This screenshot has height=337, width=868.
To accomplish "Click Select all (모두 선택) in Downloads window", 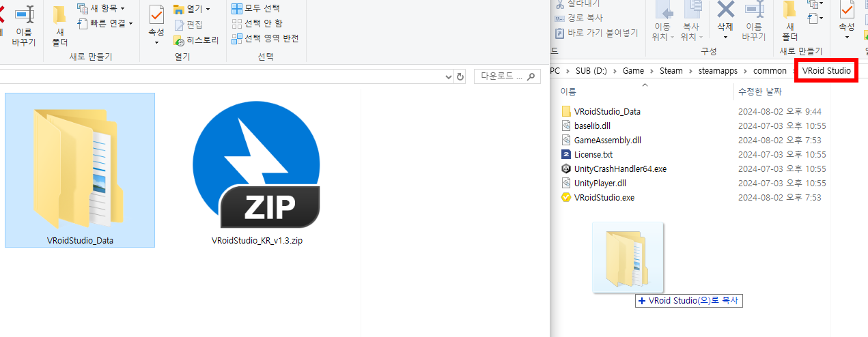I will tap(255, 9).
